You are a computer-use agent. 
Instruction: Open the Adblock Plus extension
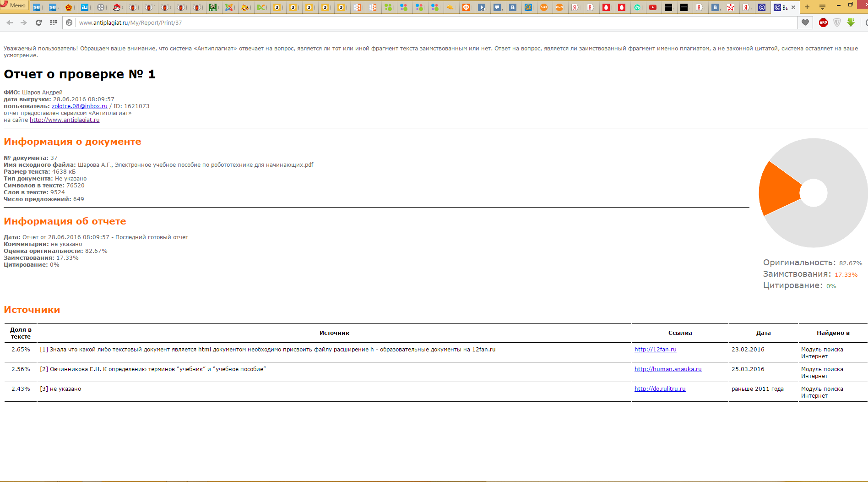coord(823,22)
